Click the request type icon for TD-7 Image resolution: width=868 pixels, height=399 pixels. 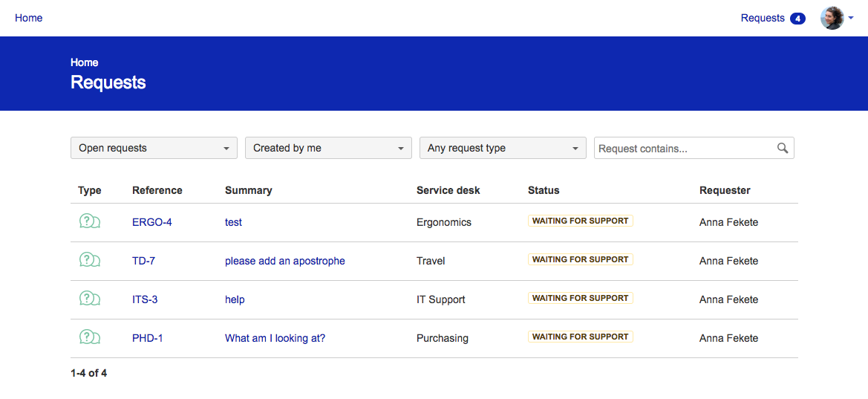coord(90,260)
